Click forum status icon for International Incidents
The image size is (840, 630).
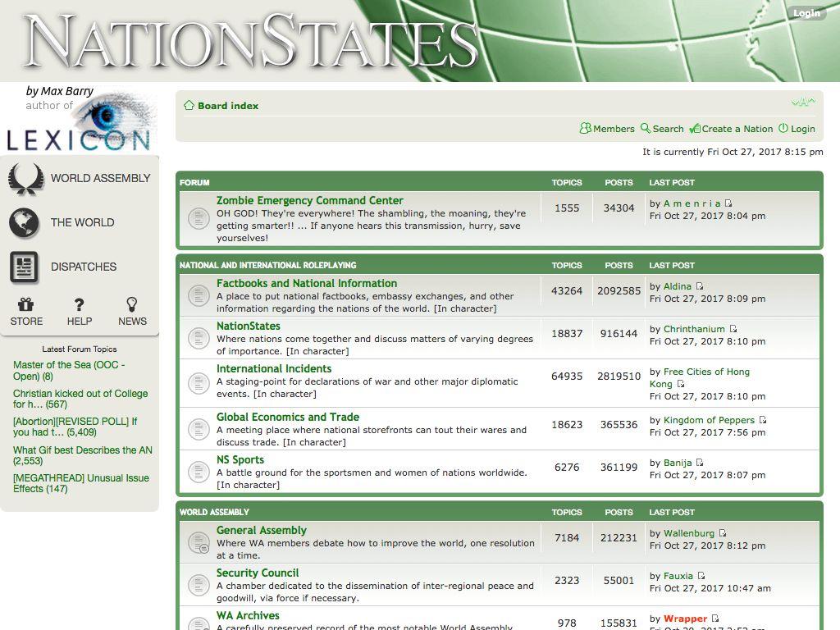pyautogui.click(x=199, y=383)
